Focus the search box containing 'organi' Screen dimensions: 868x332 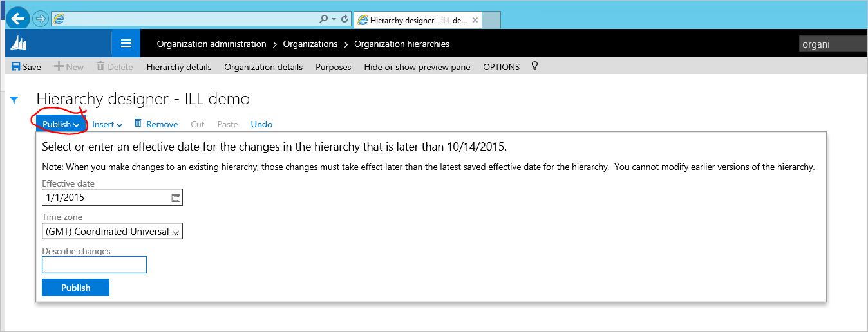click(x=833, y=44)
